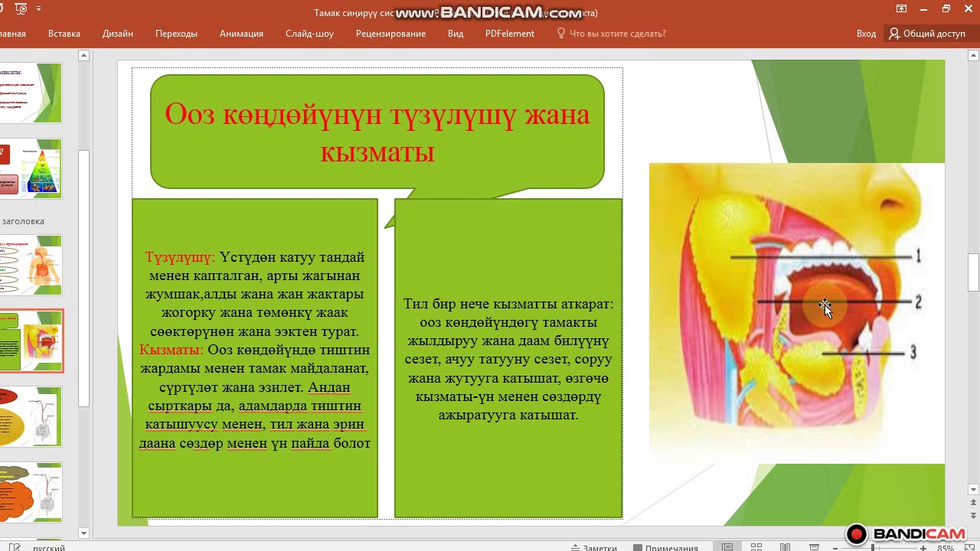Switch to the Анимация tab
This screenshot has height=551, width=980.
point(241,34)
